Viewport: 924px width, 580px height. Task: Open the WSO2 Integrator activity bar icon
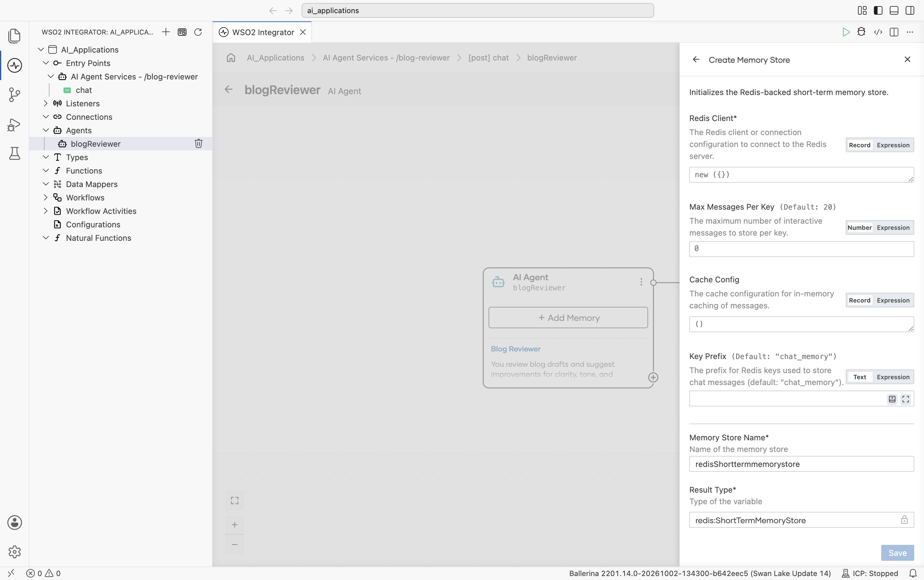(15, 65)
